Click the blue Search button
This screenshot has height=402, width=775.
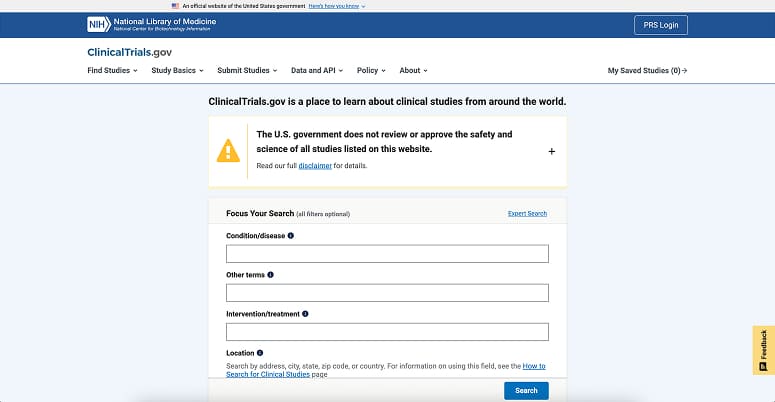coord(526,391)
